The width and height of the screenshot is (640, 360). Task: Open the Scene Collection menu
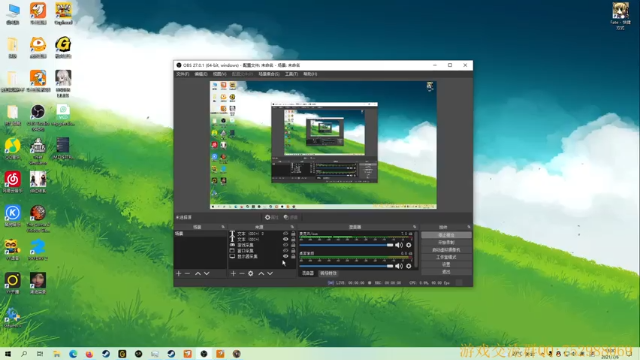pos(269,74)
